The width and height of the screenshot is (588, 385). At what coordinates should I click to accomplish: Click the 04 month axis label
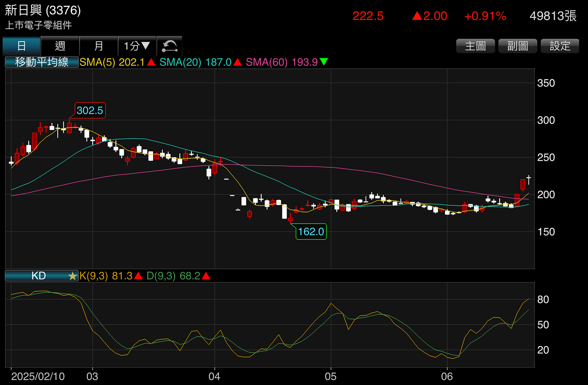214,377
